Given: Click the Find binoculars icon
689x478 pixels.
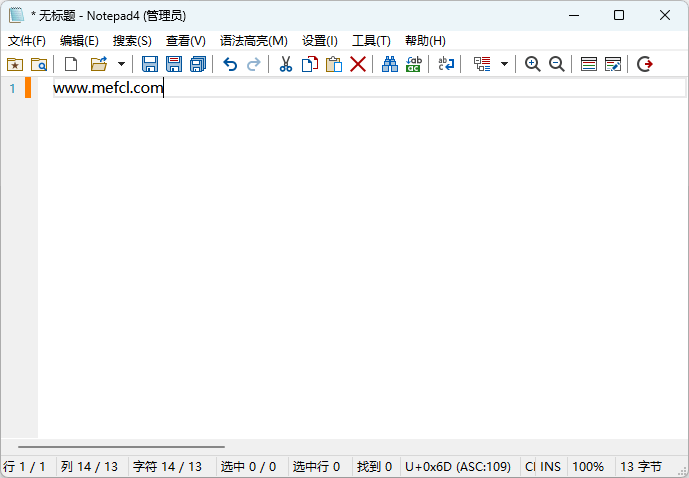Looking at the screenshot, I should [389, 64].
